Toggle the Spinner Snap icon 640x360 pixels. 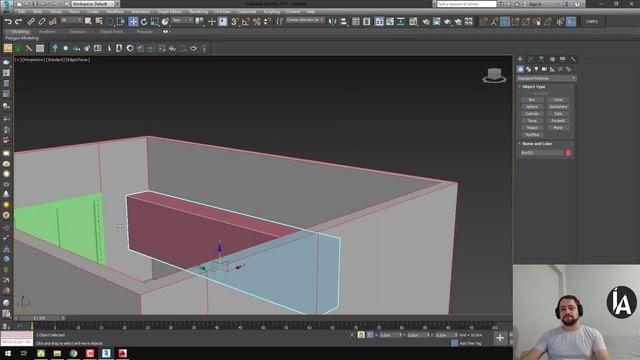pyautogui.click(x=267, y=22)
